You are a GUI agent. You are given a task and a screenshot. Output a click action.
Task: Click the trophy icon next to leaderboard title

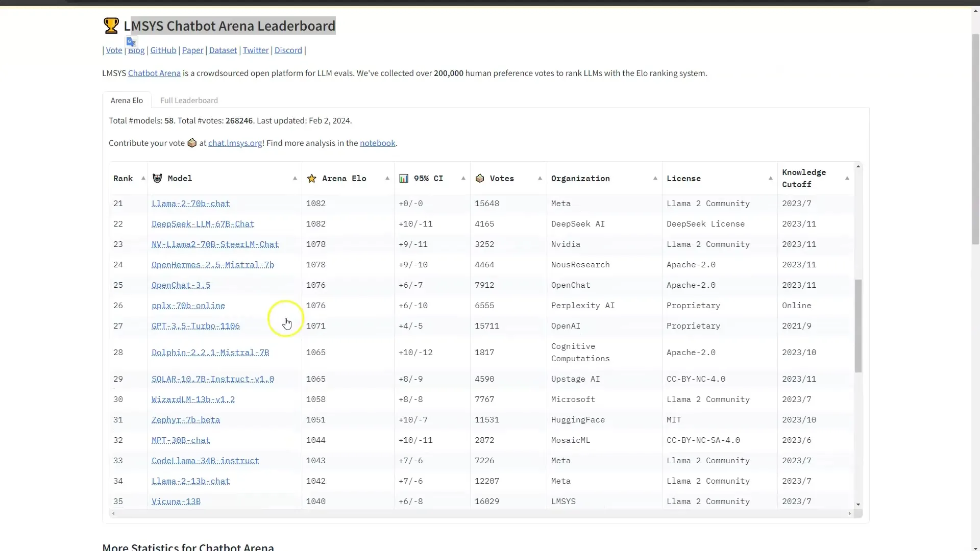110,26
